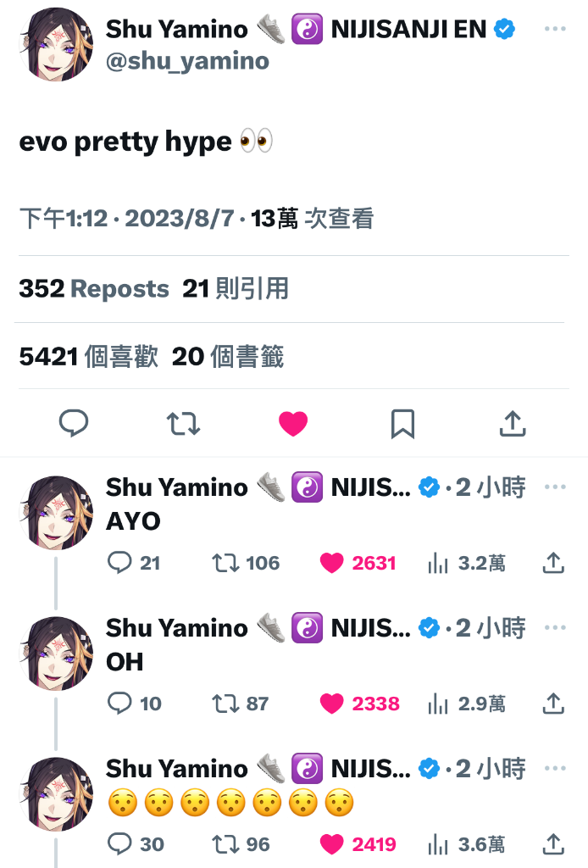588x868 pixels.
Task: Unlike the main tweet via heart icon
Action: click(293, 424)
